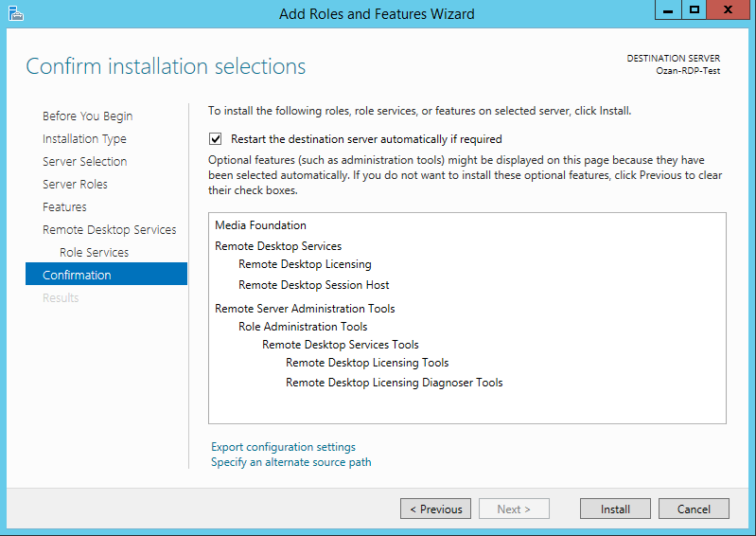Select Remote Desktop Services sidebar step
The height and width of the screenshot is (536, 756).
(109, 230)
